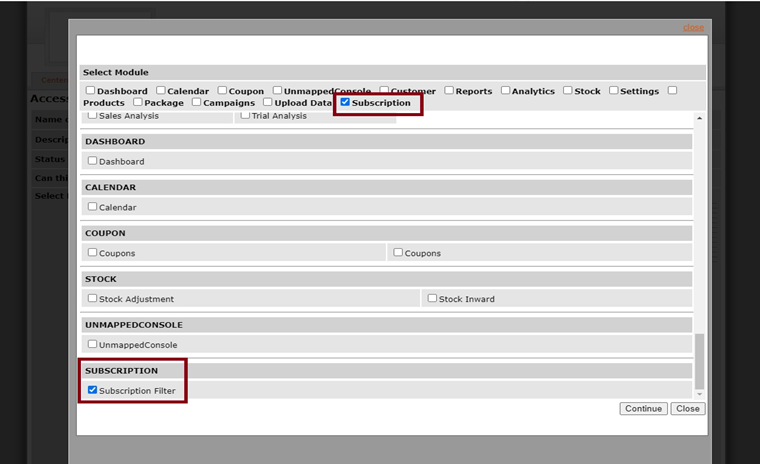Viewport: 760px width, 464px height.
Task: Click the permissions list scroll-up arrow
Action: [699, 118]
